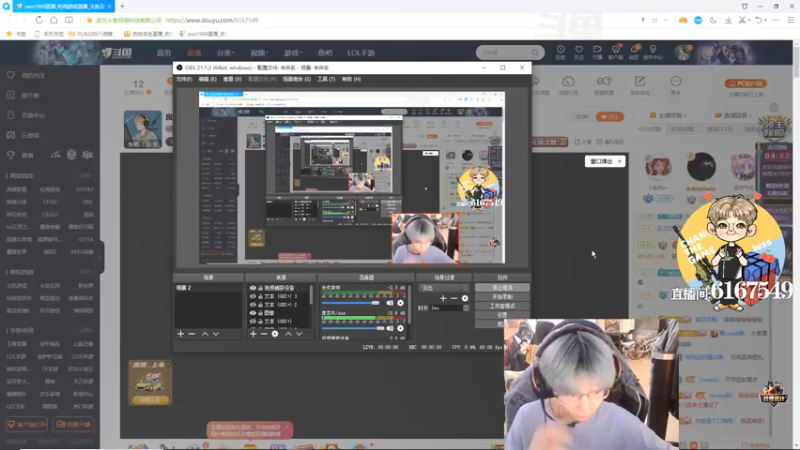This screenshot has width=800, height=450.
Task: Toggle lock on 视频捕获设备 source
Action: tap(260, 288)
